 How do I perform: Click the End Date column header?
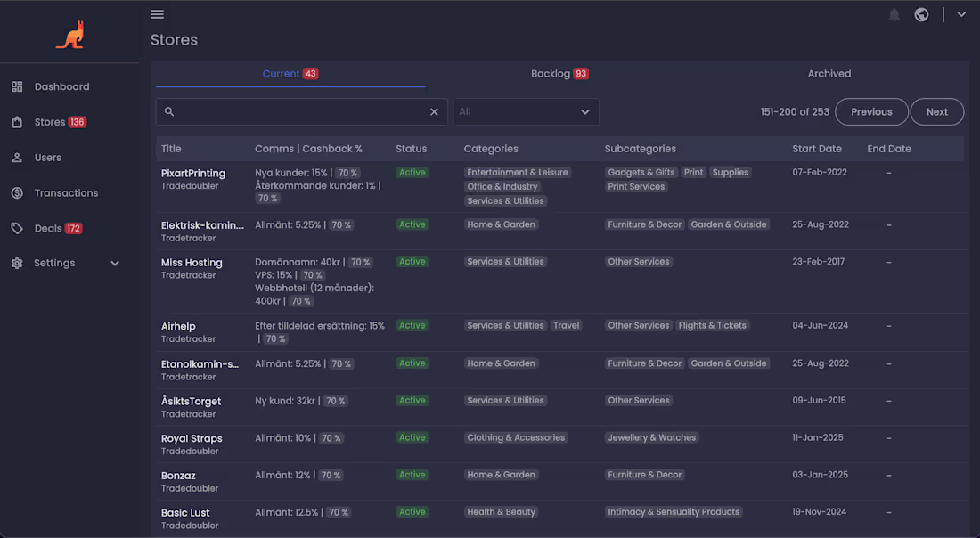coord(889,149)
